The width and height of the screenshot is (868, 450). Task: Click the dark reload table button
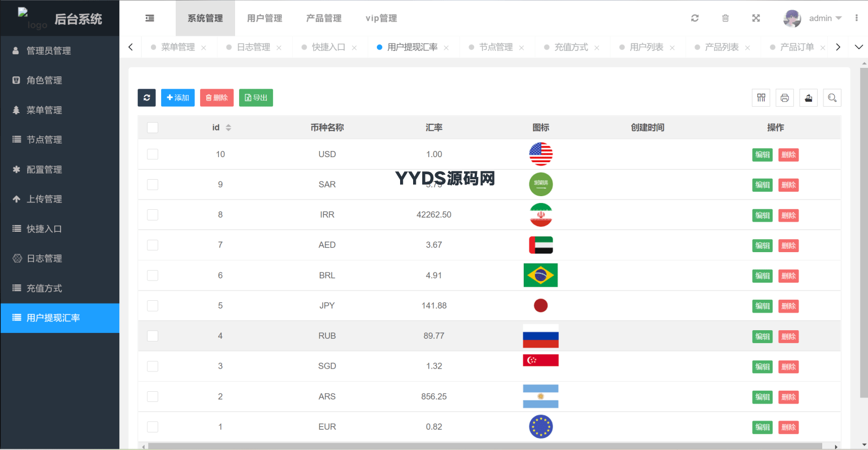pyautogui.click(x=146, y=98)
